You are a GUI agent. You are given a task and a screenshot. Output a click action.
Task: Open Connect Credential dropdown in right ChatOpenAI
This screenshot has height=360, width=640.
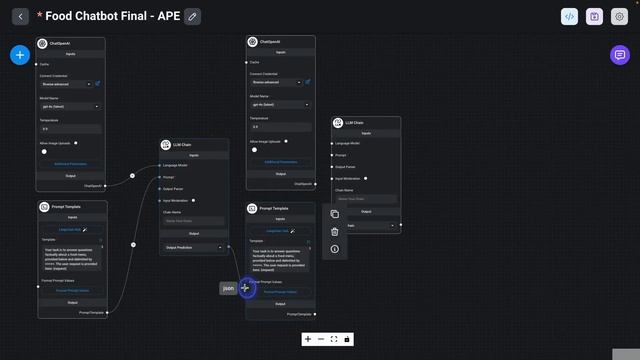tap(276, 82)
